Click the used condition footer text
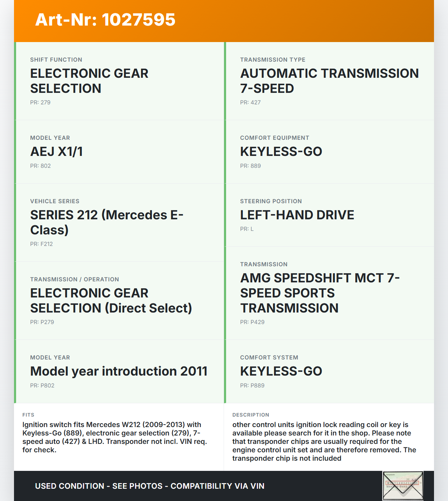The image size is (448, 501). [x=149, y=486]
